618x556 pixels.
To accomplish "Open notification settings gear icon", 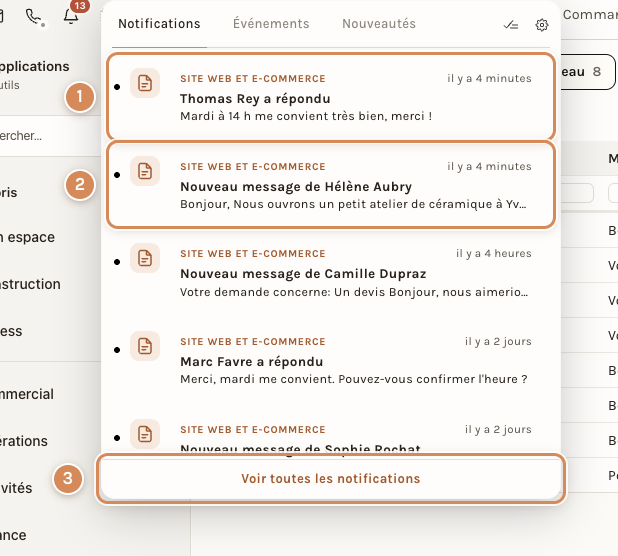I will point(542,25).
